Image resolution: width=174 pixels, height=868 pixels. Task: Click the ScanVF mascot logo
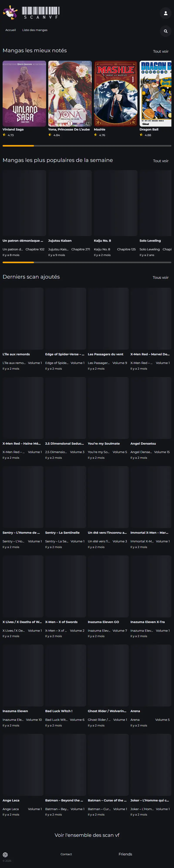(10, 13)
